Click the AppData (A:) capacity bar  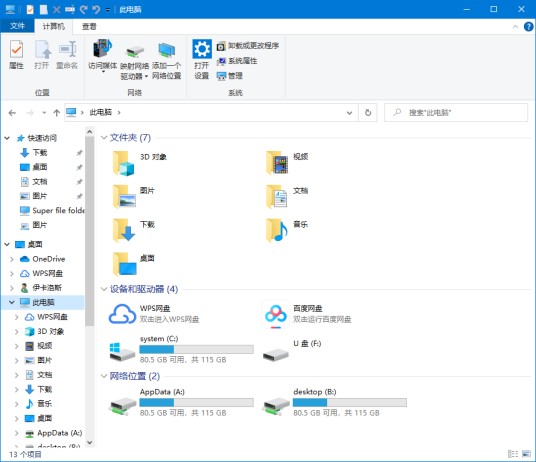(x=197, y=402)
